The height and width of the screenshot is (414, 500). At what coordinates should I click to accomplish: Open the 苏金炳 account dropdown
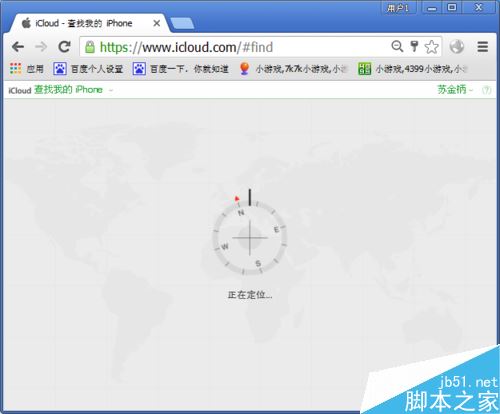455,89
